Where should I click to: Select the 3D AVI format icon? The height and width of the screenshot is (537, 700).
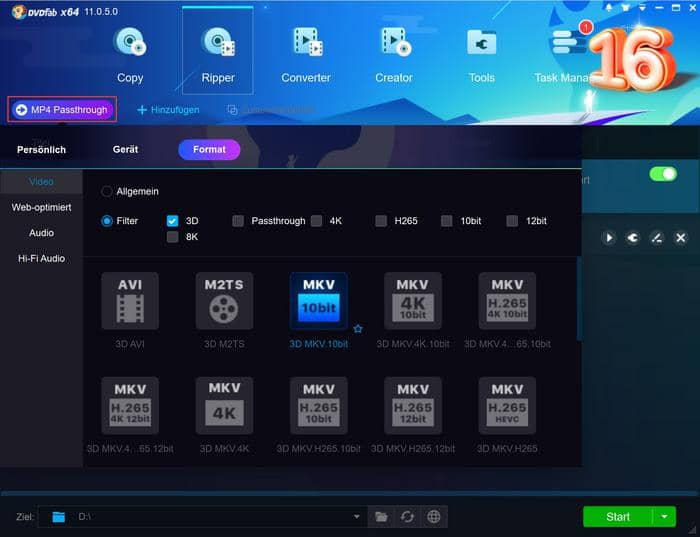130,300
